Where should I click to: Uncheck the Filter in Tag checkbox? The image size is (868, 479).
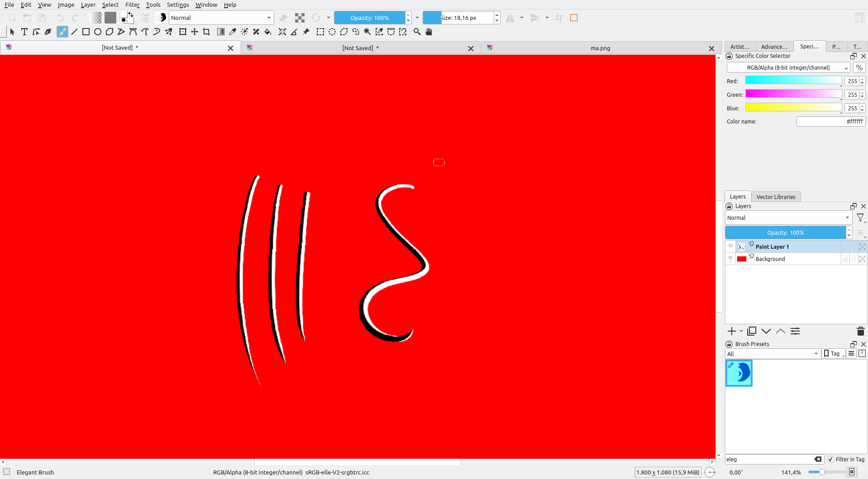830,459
